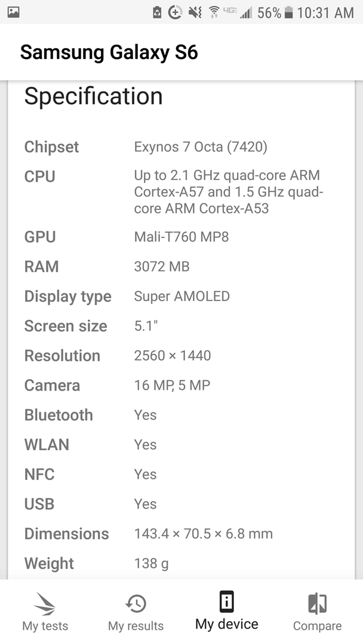This screenshot has height=644, width=363.
Task: Switch to the My results tab label
Action: (136, 626)
